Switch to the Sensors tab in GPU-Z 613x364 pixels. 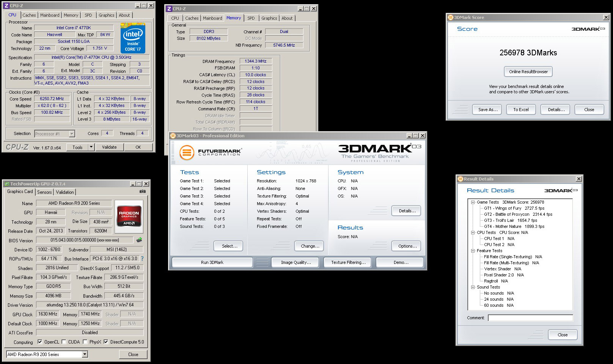[x=44, y=192]
